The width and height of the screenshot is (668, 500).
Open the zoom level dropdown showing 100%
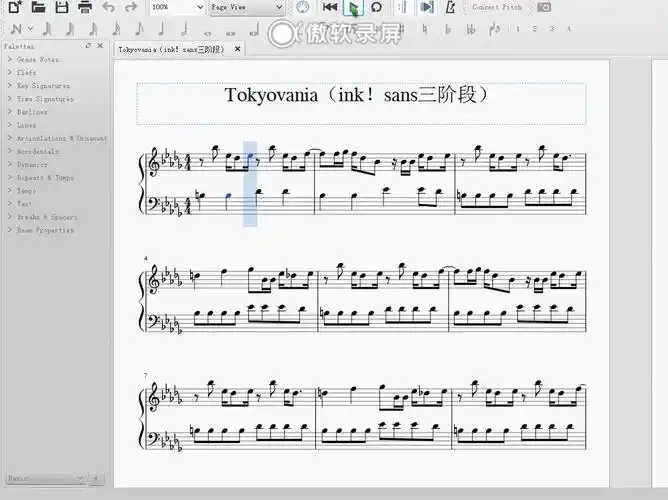point(178,7)
